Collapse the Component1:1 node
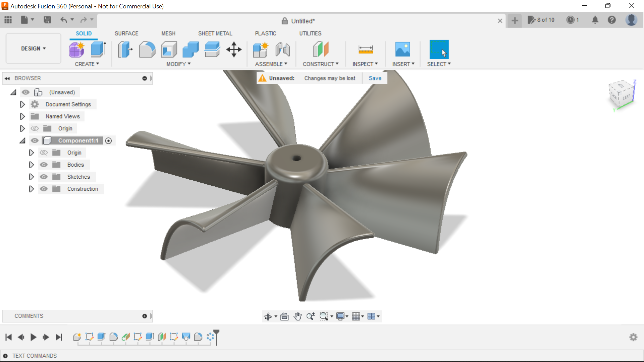644x362 pixels. click(22, 141)
